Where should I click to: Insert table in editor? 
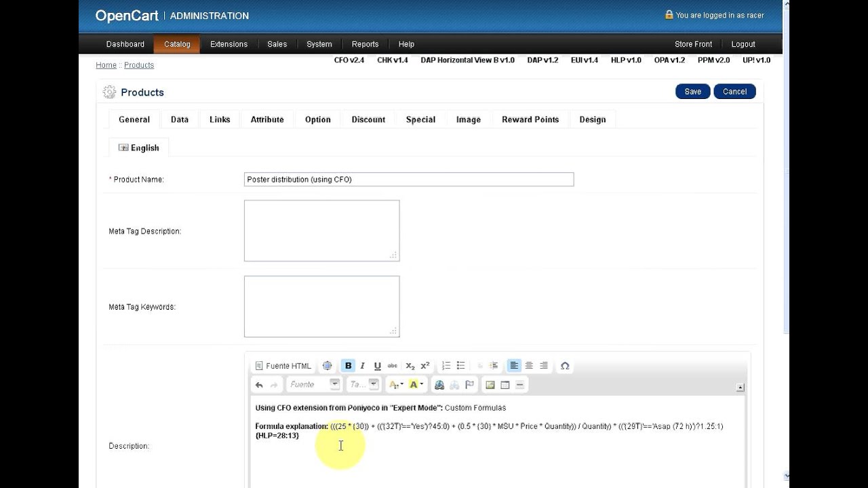pyautogui.click(x=505, y=385)
